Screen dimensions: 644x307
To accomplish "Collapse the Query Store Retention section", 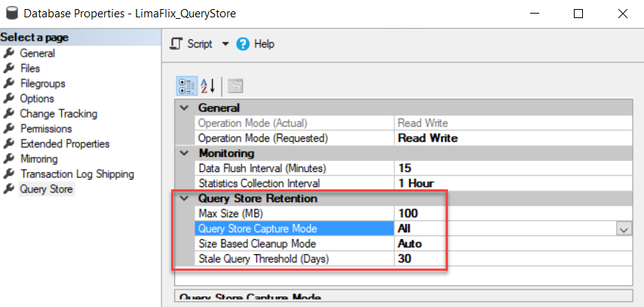I will (183, 198).
